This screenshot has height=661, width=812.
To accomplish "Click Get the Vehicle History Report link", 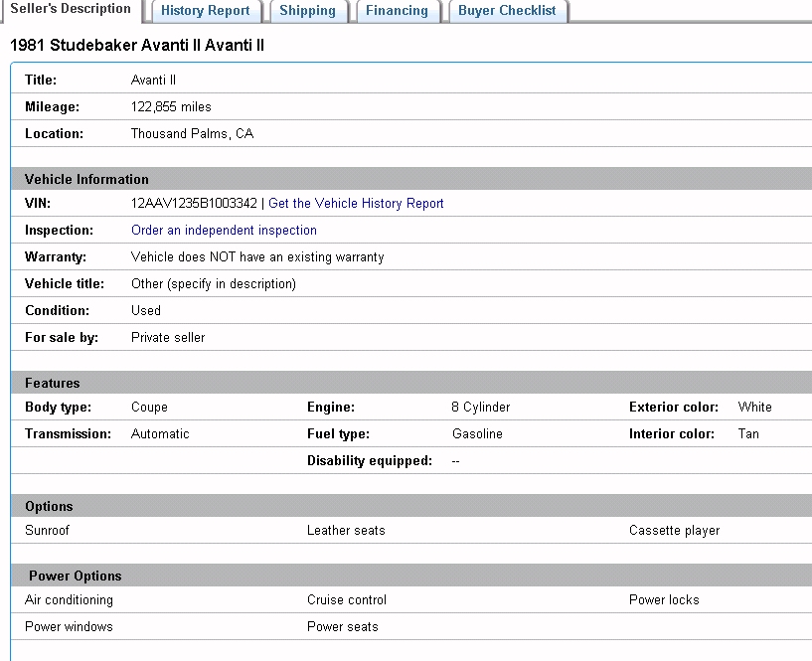I will [x=356, y=203].
